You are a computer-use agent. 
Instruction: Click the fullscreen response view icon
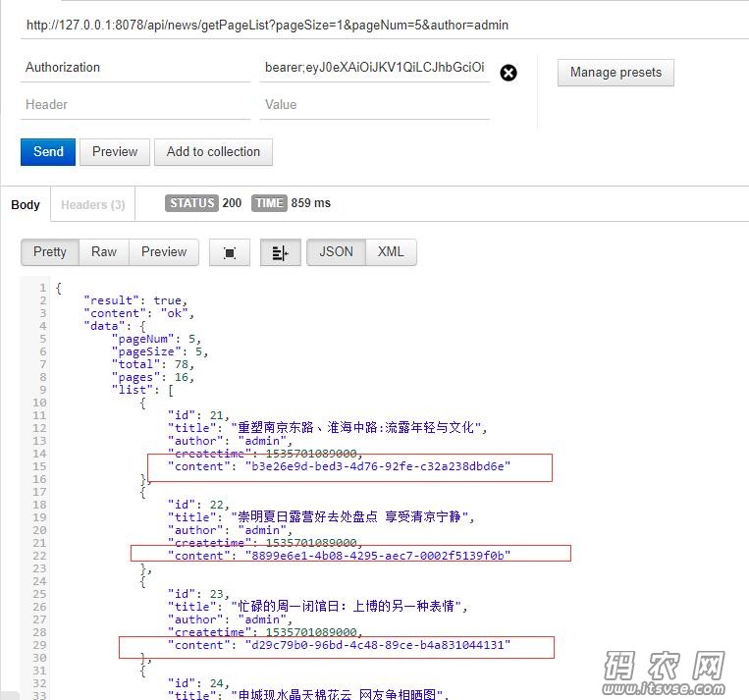[x=230, y=252]
